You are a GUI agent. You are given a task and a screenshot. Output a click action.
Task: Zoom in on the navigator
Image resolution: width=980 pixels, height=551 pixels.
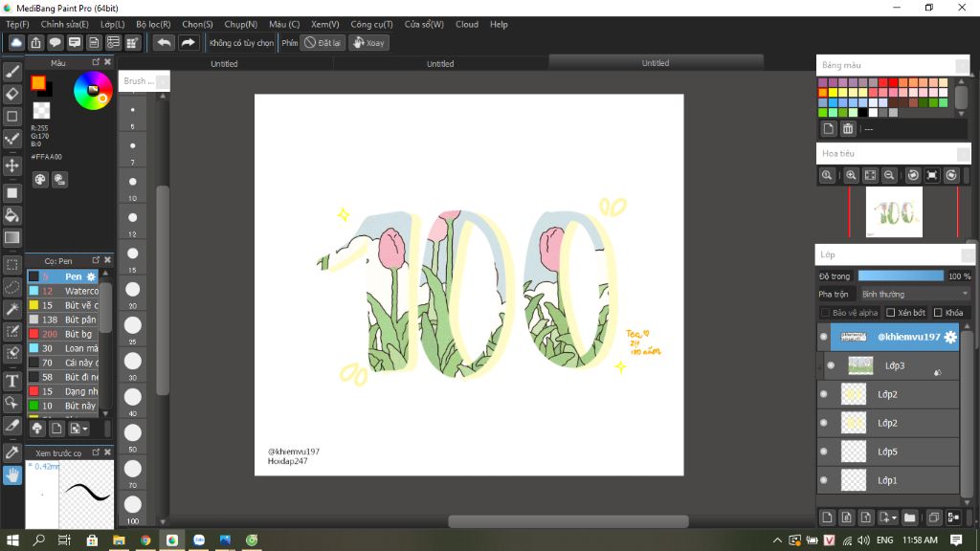point(851,176)
